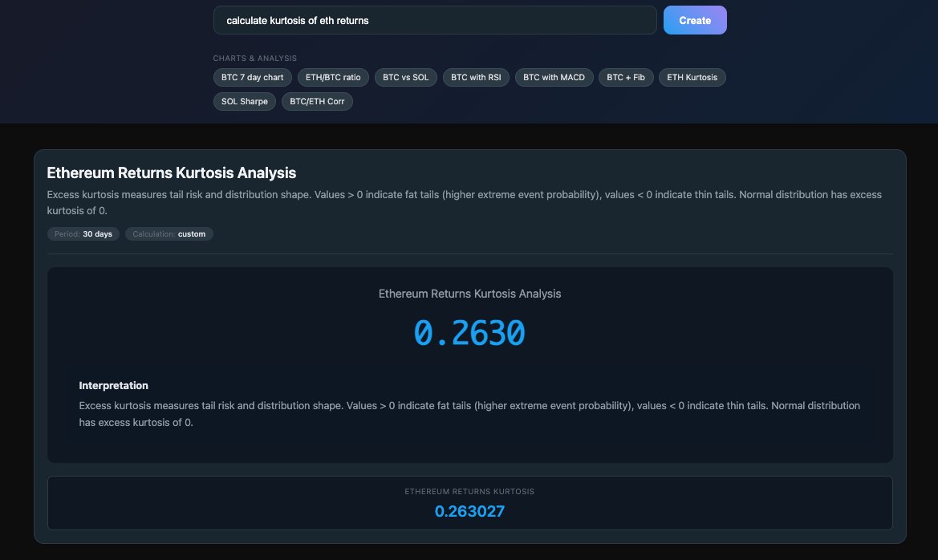Click the Interpretation heading

[x=114, y=386]
